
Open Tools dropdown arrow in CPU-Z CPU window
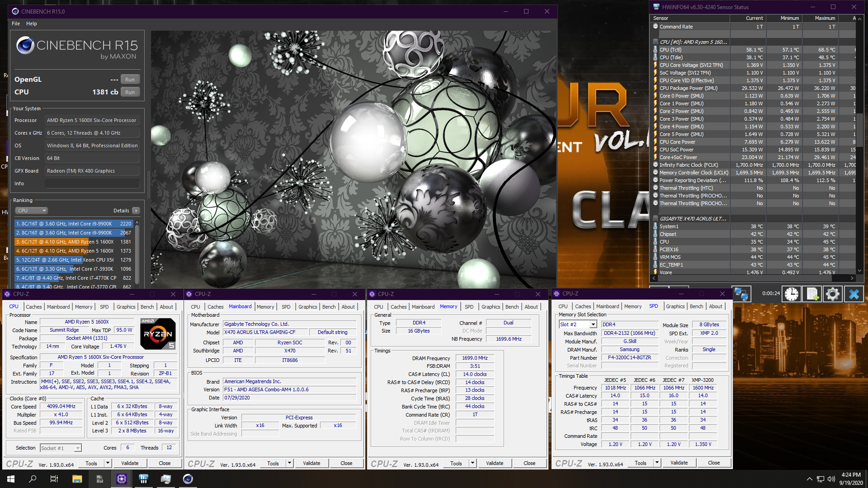pyautogui.click(x=108, y=463)
